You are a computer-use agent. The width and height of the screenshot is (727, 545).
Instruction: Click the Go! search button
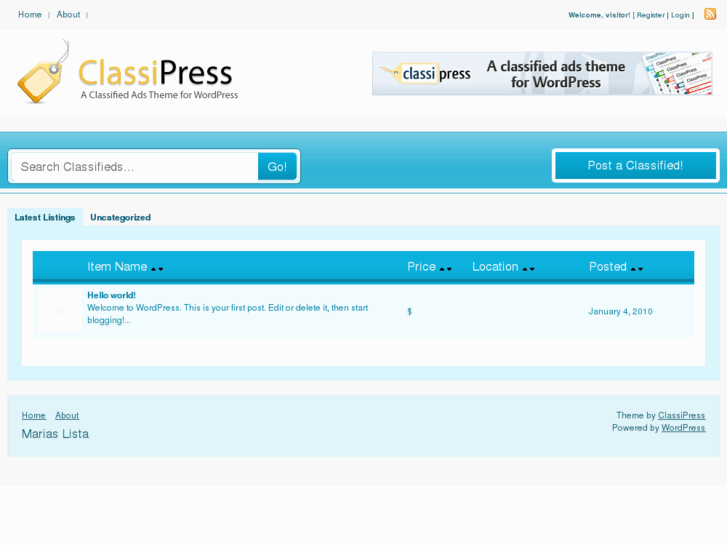[x=277, y=167]
